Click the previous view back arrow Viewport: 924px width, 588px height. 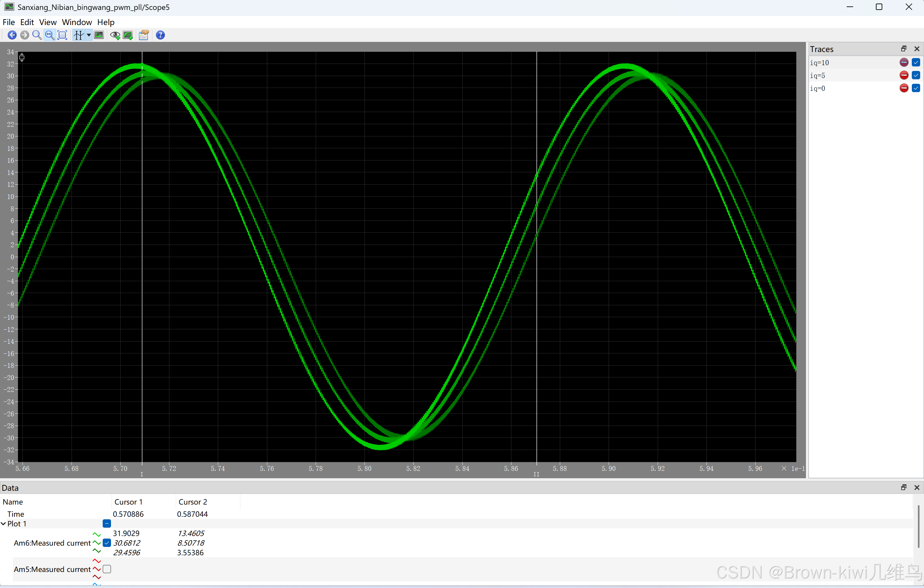[12, 35]
